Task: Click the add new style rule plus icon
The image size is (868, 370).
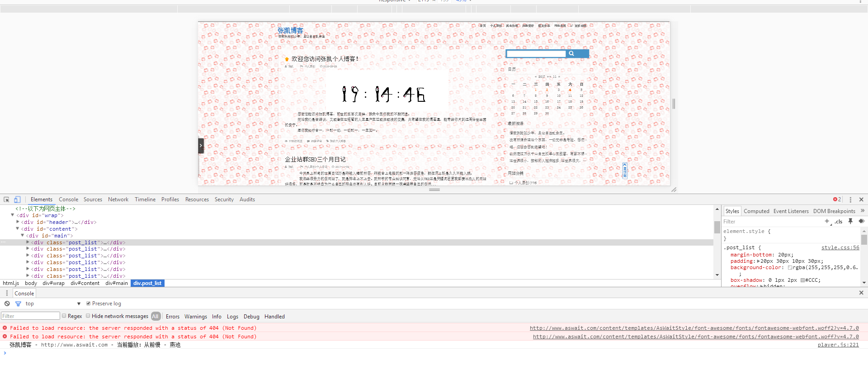Action: [827, 221]
